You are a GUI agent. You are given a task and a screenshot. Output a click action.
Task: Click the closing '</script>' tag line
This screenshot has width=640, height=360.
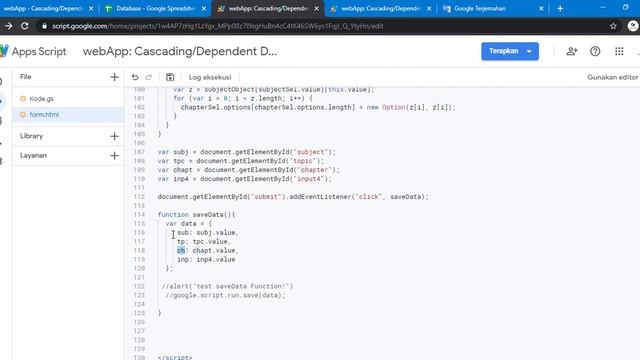point(175,357)
